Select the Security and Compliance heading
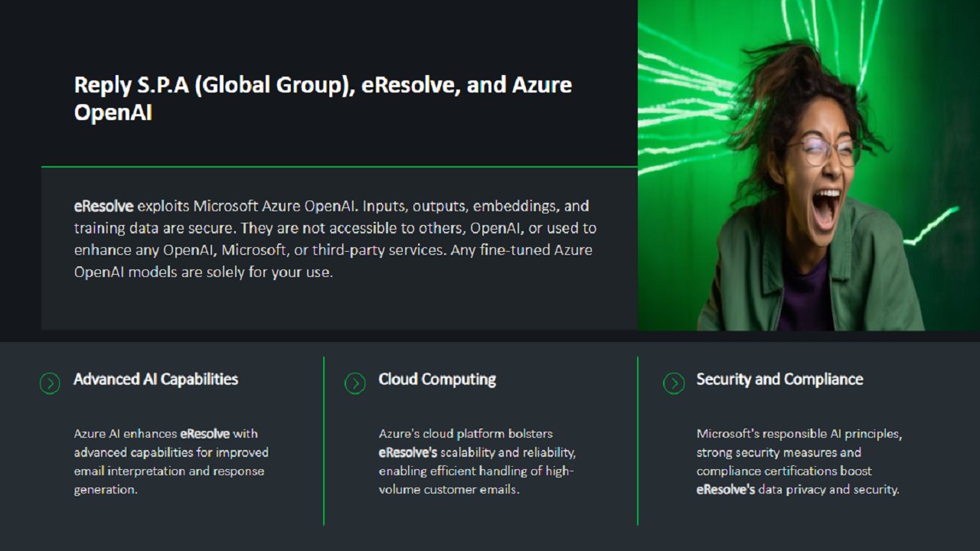980x551 pixels. point(779,380)
